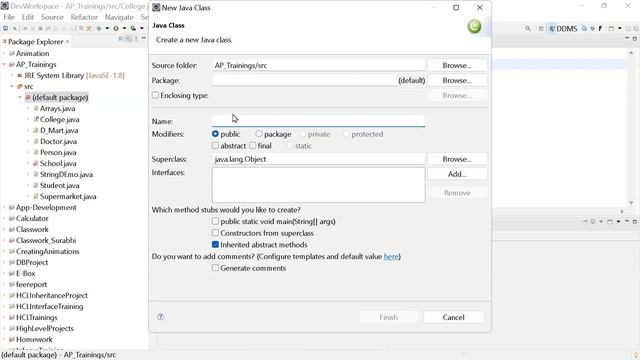Minimize the editor area panel
640x360 pixels.
coord(627,38)
